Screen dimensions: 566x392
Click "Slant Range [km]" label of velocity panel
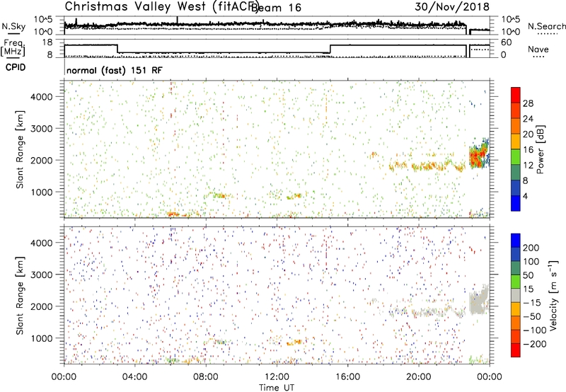pos(20,295)
